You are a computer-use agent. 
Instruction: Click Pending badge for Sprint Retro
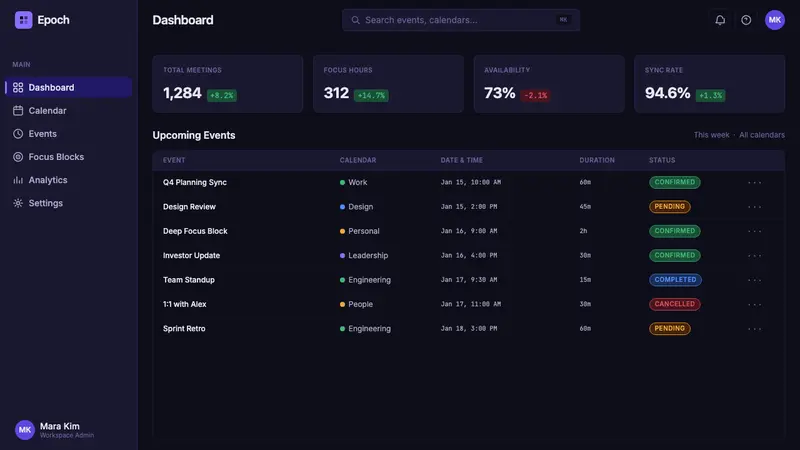[x=669, y=329]
